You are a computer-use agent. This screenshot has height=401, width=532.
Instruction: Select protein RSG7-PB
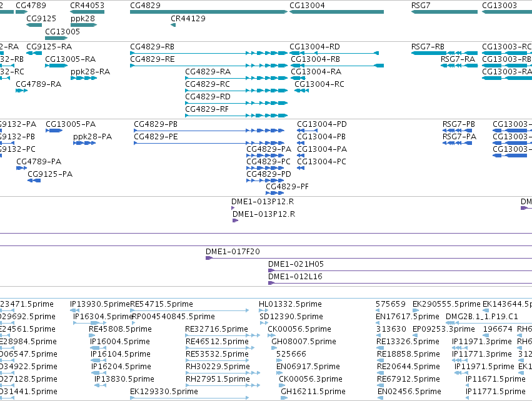click(459, 124)
